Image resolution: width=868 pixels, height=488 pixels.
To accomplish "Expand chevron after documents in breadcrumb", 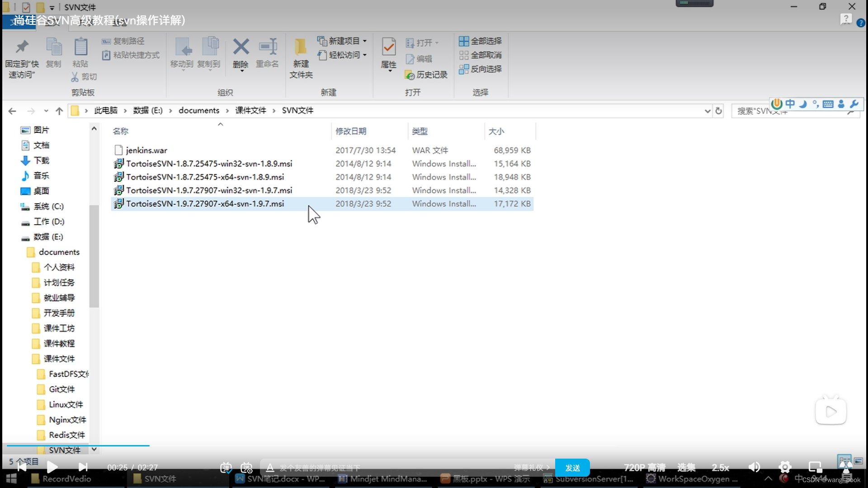I will (227, 111).
